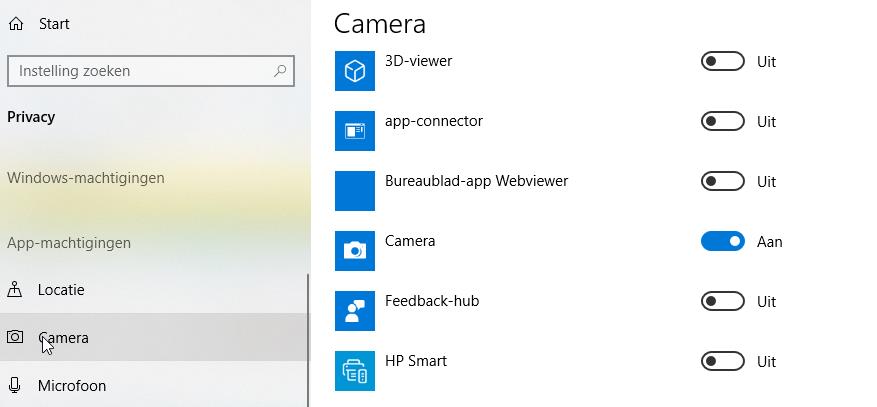Click the 3D-viewer app icon

tap(354, 71)
